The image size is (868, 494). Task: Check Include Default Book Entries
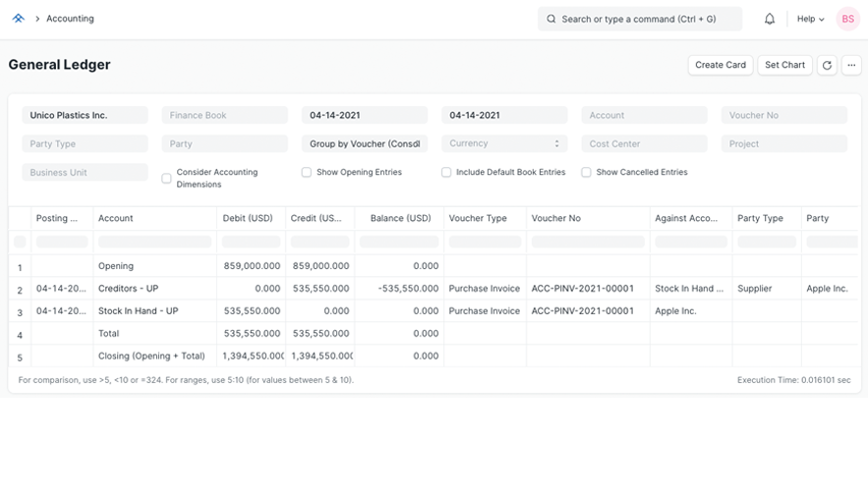(446, 172)
